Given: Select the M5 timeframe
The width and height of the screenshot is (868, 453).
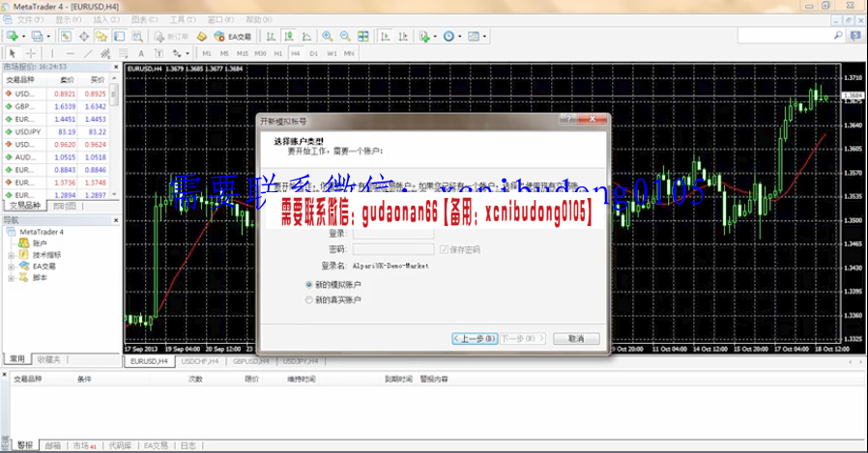Looking at the screenshot, I should 224,54.
